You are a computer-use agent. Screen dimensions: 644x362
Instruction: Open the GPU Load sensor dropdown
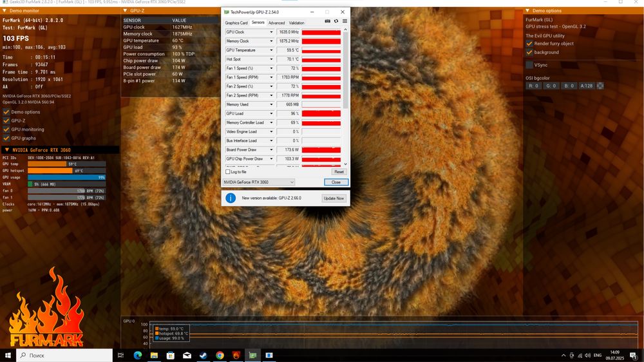point(271,113)
